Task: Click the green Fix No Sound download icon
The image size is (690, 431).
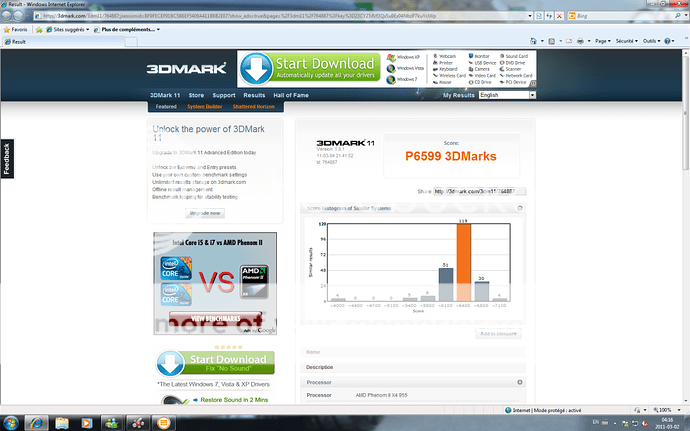Action: coord(172,363)
